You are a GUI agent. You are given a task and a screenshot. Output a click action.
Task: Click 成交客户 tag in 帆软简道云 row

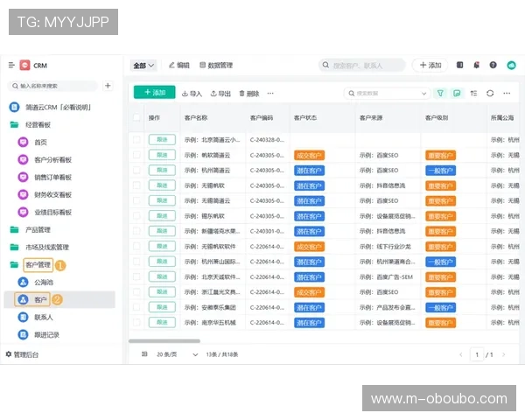(x=309, y=156)
